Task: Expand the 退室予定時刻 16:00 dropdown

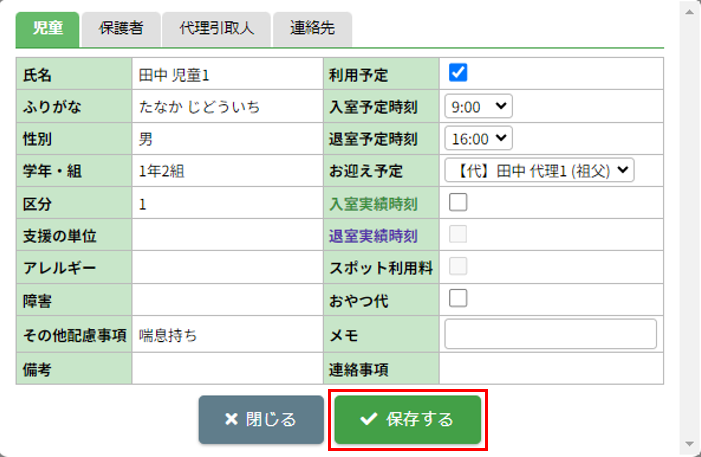Action: click(x=479, y=138)
